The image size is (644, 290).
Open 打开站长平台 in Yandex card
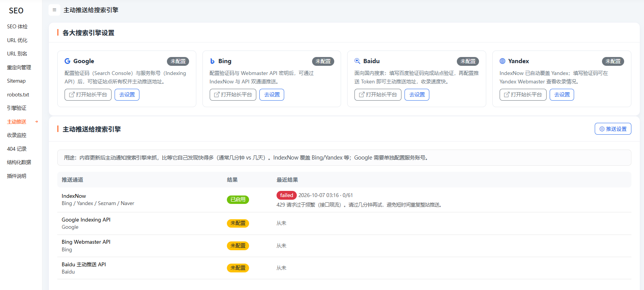click(x=523, y=94)
